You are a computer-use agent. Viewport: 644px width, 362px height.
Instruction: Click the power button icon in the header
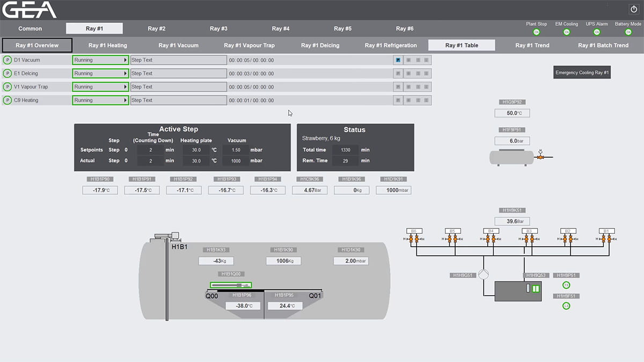click(633, 9)
